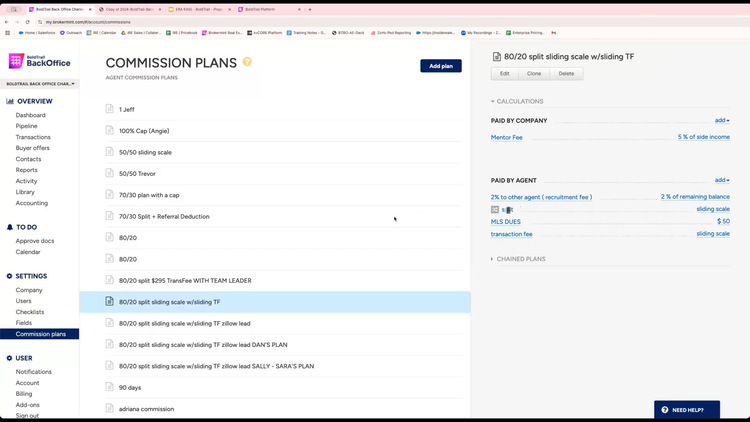
Task: Click the split calculator icon in Paid By Agent
Action: point(495,210)
